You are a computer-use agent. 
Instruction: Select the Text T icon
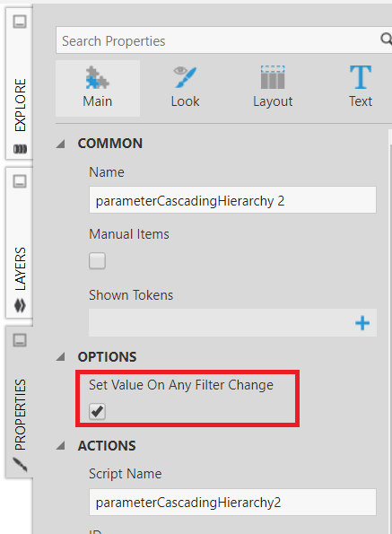[361, 77]
